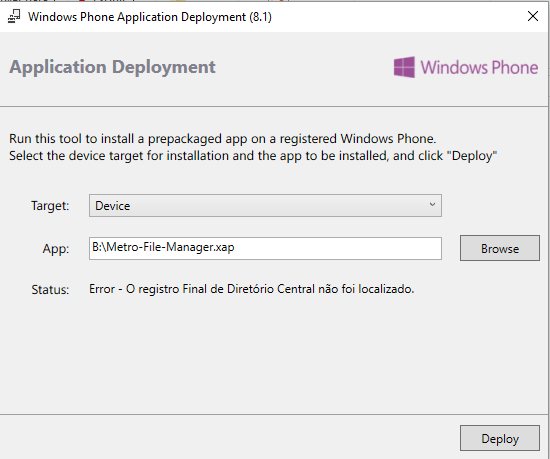
Task: Click the Status label
Action: [50, 290]
